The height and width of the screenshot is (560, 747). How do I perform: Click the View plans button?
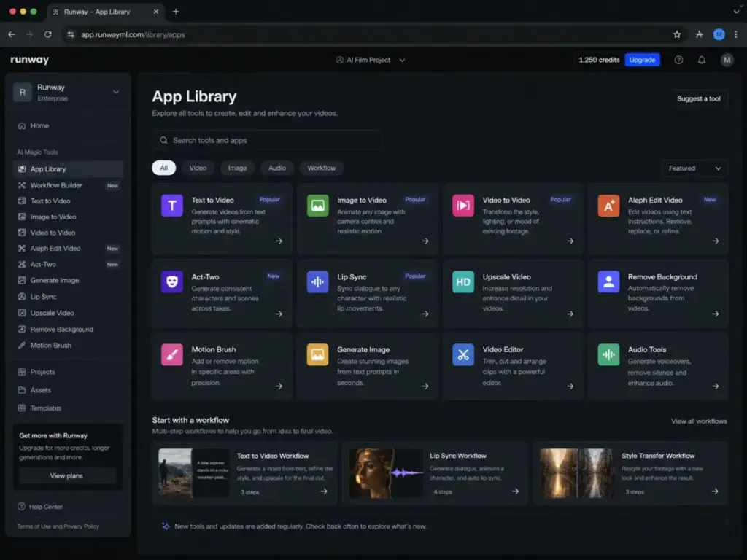66,475
